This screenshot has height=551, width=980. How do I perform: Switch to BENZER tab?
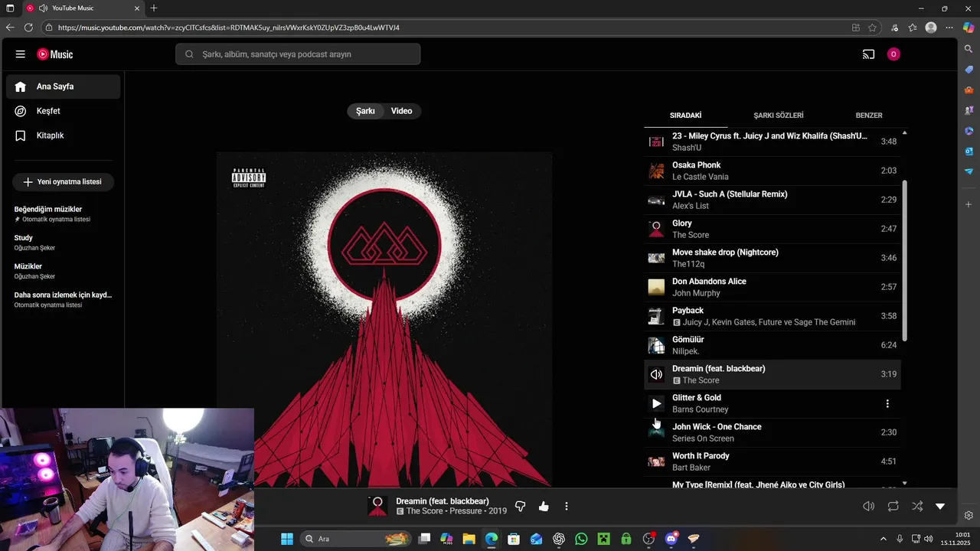pos(869,116)
